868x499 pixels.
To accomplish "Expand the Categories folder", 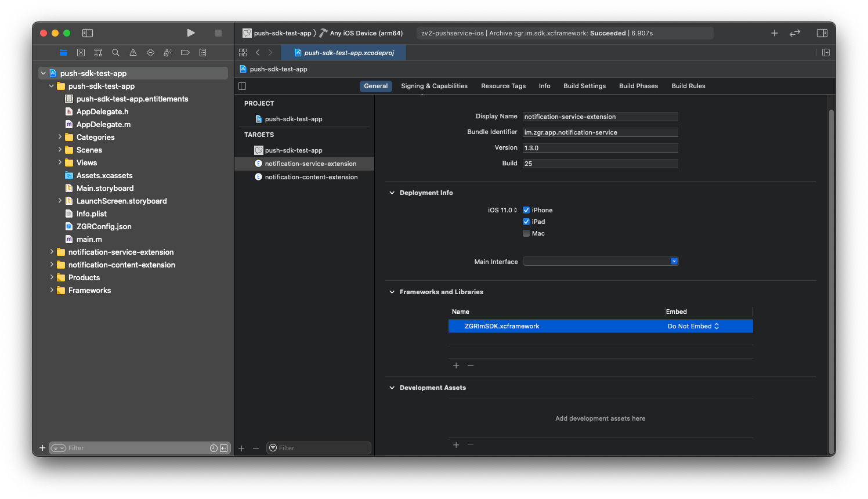I will point(60,137).
